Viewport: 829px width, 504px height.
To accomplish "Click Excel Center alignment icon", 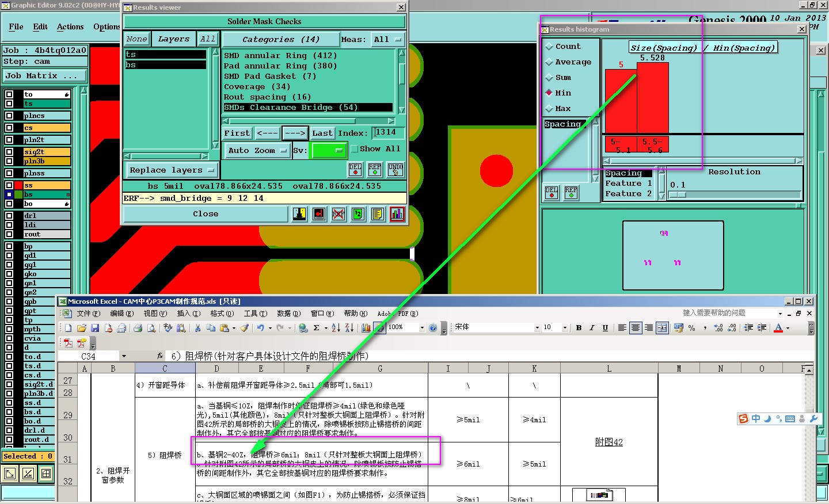I will [x=636, y=328].
